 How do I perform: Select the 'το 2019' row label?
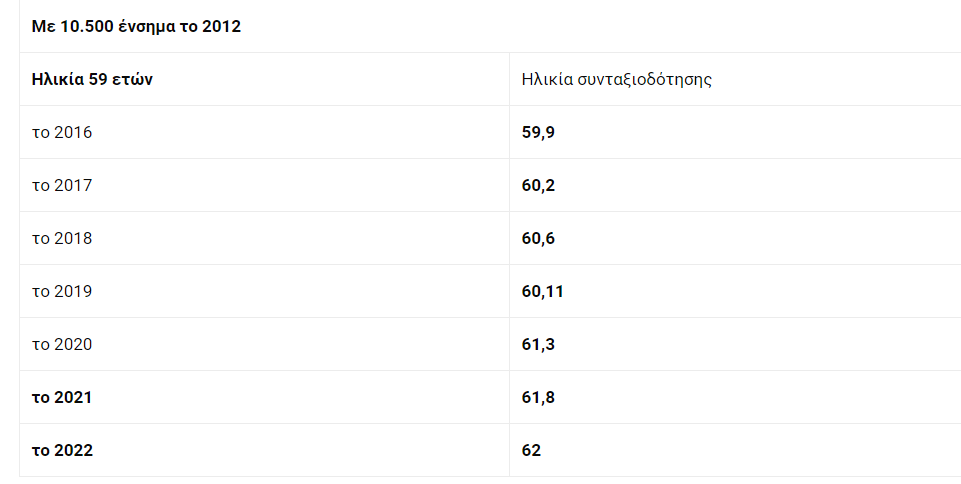(62, 291)
